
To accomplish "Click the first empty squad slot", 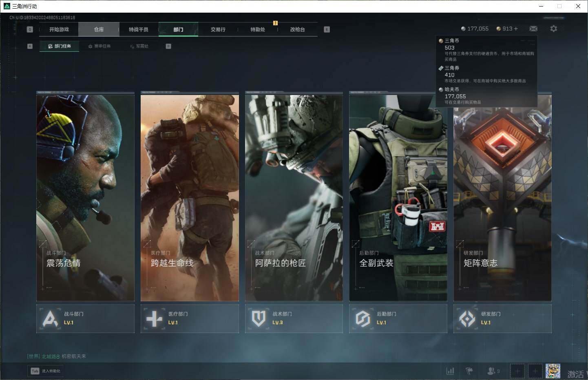I will point(517,371).
